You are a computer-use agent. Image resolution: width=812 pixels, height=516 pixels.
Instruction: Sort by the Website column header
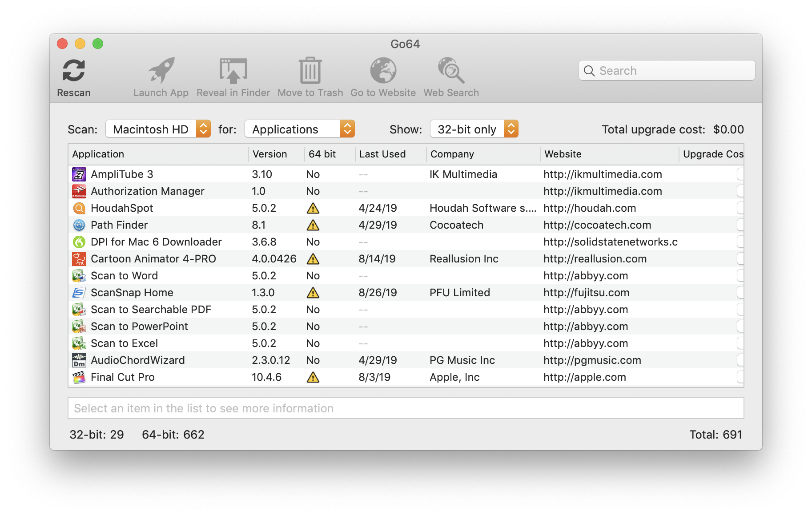[x=609, y=154]
